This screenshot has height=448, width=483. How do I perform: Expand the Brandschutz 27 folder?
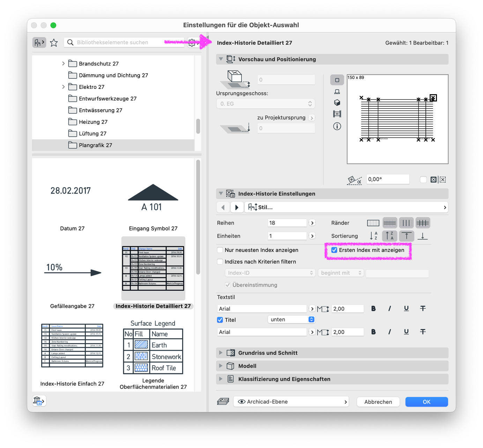click(x=63, y=63)
